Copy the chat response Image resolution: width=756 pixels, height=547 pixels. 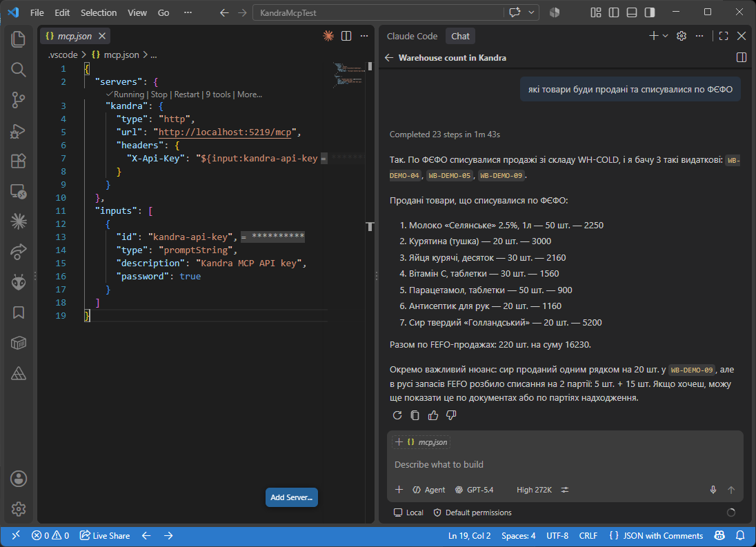[415, 415]
